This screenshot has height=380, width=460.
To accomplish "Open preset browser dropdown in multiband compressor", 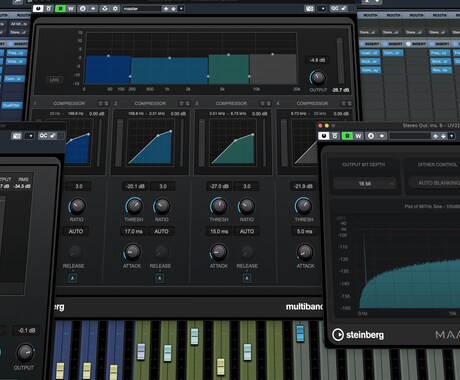I will pos(181,8).
